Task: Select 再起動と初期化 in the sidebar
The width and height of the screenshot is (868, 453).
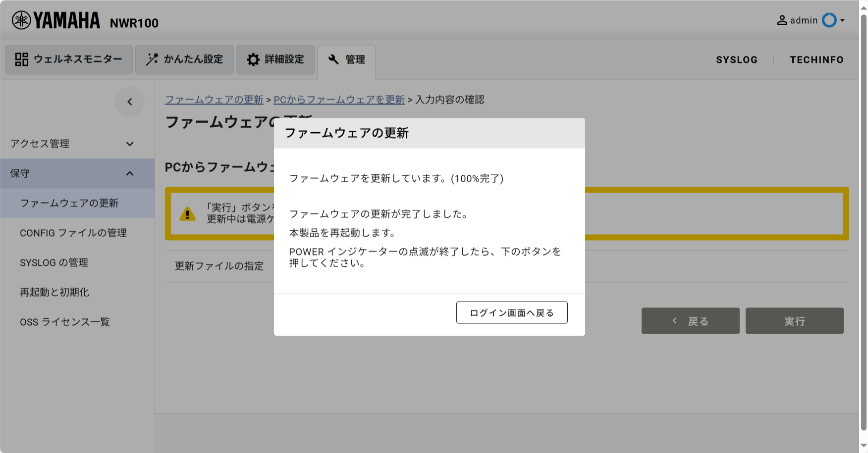Action: [x=54, y=293]
